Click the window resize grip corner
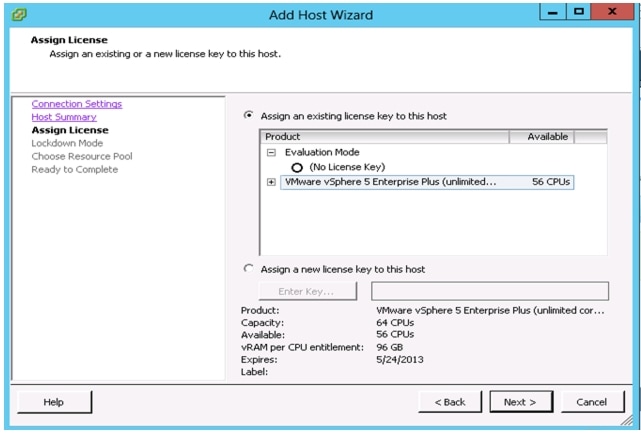 click(x=627, y=420)
